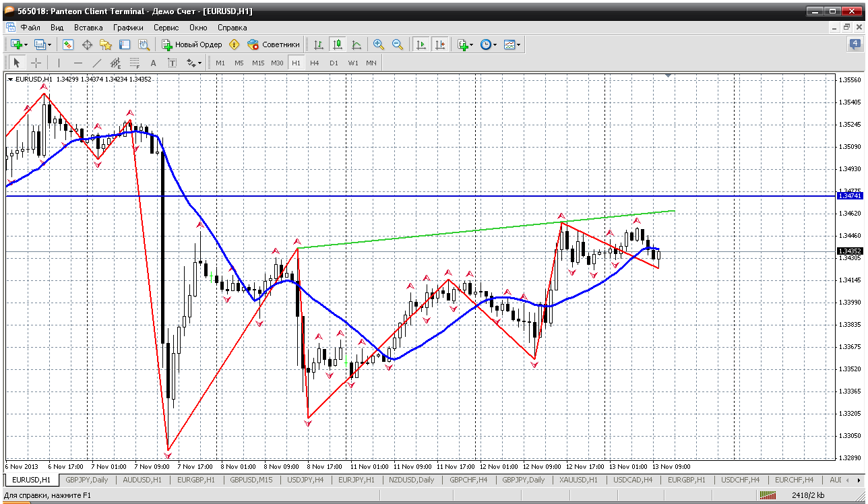This screenshot has height=504, width=868.
Task: Switch to MN timeframe
Action: [x=371, y=63]
